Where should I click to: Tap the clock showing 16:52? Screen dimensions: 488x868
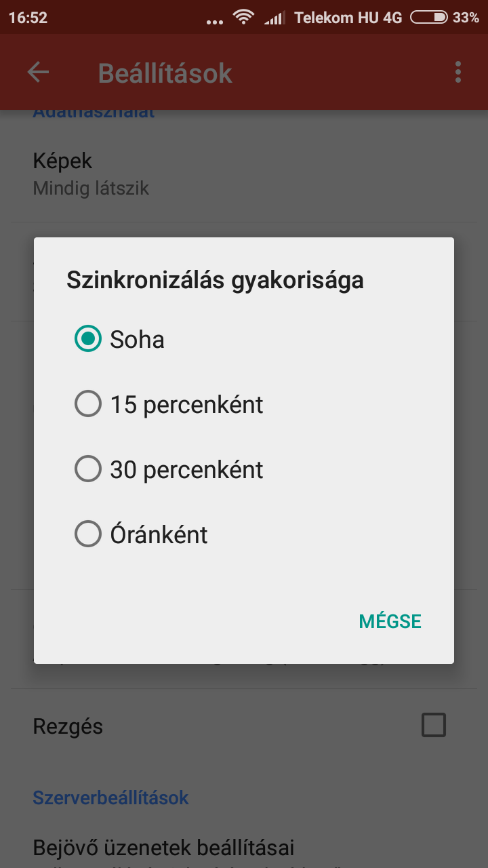coord(28,18)
